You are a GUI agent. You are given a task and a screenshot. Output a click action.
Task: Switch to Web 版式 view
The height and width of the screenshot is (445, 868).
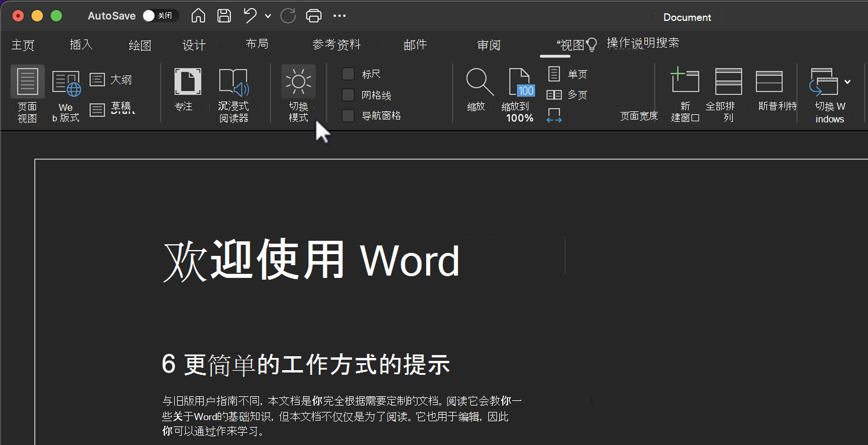pyautogui.click(x=66, y=95)
